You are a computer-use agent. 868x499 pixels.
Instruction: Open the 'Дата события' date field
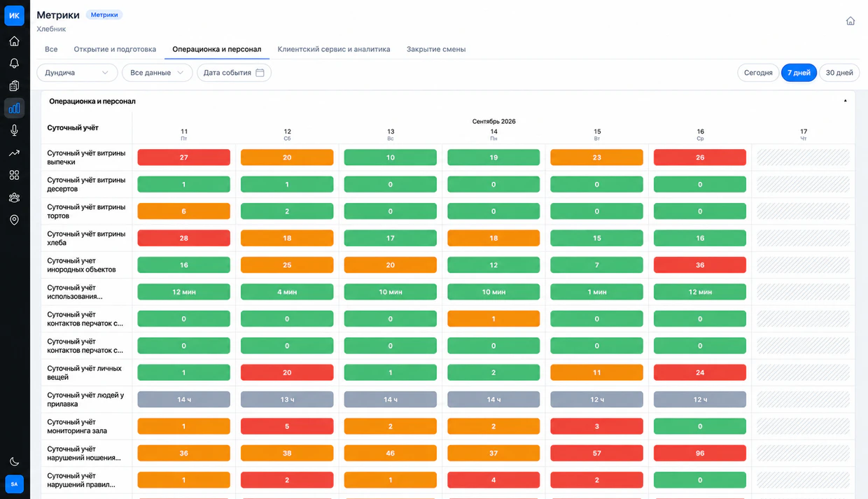pos(234,73)
